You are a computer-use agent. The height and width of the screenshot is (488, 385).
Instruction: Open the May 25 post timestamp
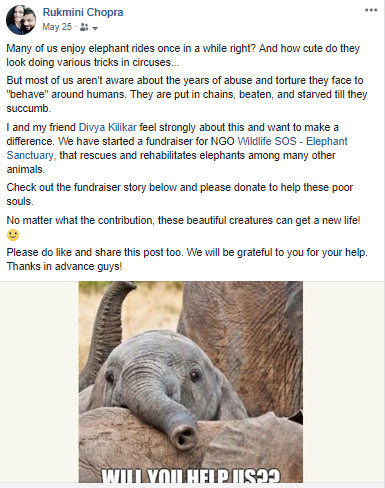point(57,27)
